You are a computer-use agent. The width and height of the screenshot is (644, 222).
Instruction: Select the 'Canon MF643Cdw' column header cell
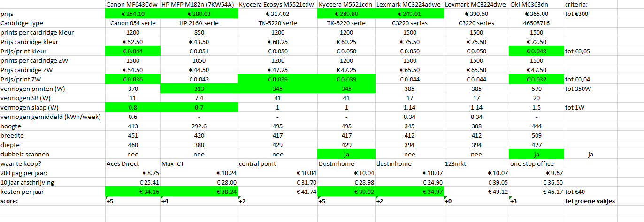point(132,5)
